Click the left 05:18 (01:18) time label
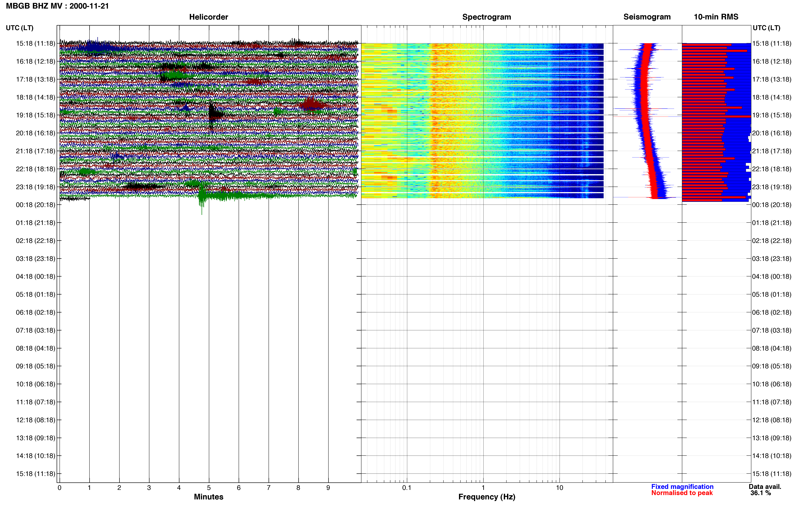Viewport: 812px width, 508px height. [x=36, y=294]
